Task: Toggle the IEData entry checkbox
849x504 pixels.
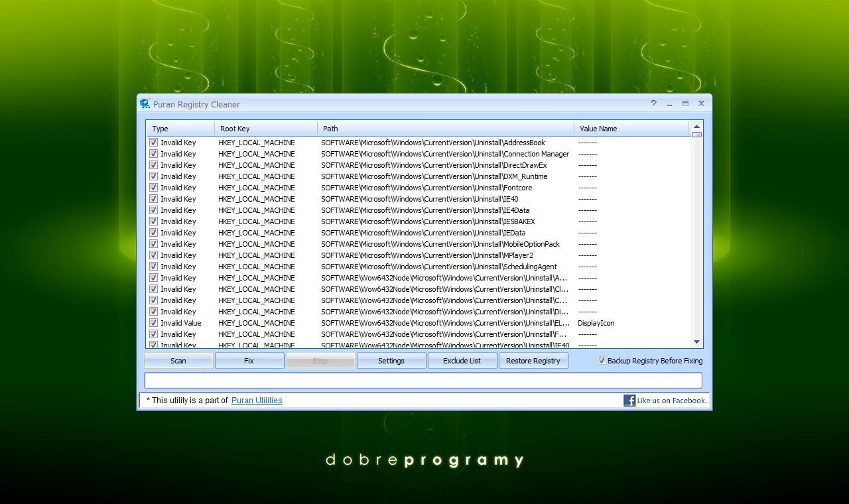Action: (153, 233)
